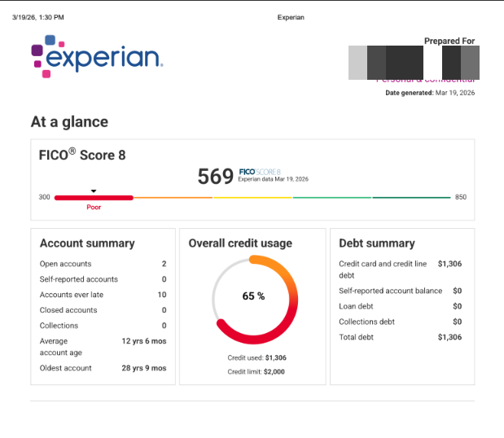Click the 'Self-reported accounts' row label
The image size is (504, 438).
click(x=79, y=279)
